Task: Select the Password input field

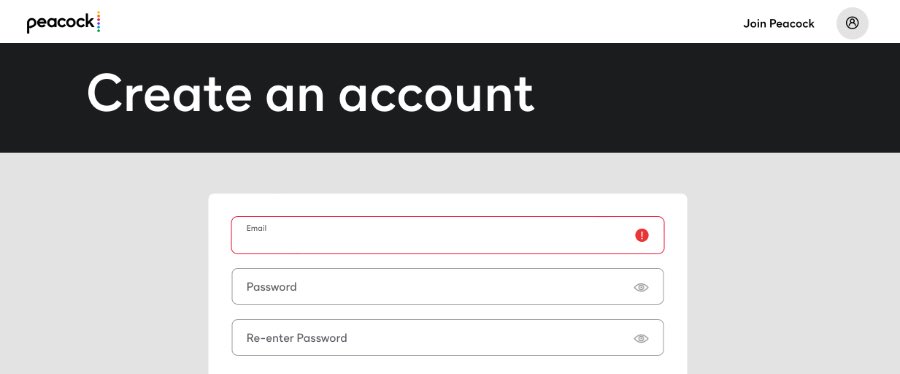Action: [x=448, y=287]
